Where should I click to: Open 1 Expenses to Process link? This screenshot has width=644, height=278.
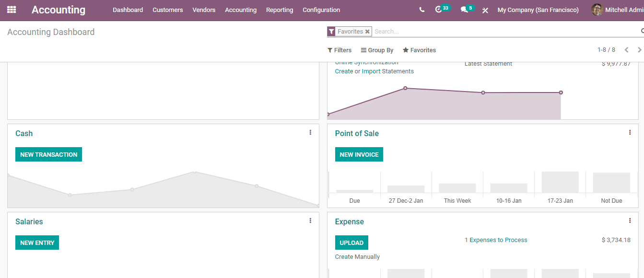click(x=496, y=240)
